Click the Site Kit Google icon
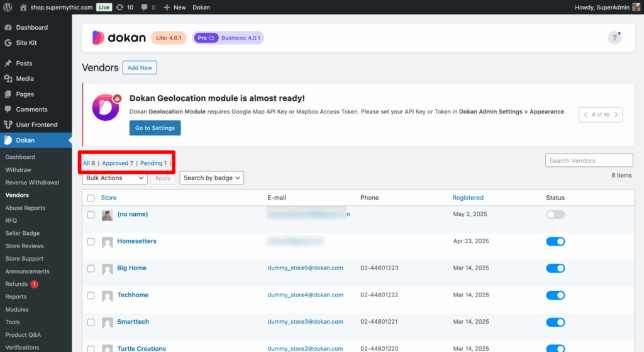 pos(8,43)
